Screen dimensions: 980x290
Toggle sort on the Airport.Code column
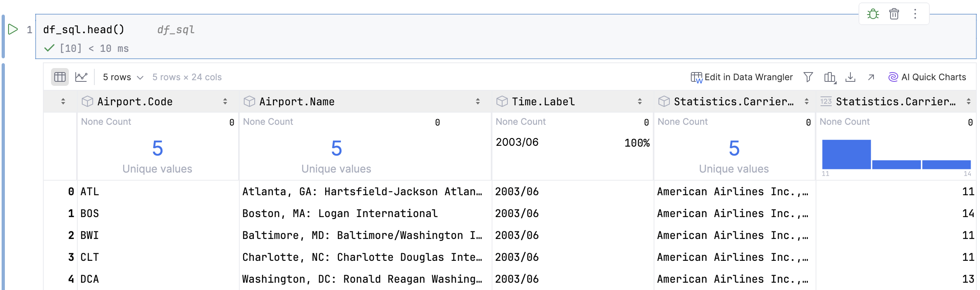225,102
